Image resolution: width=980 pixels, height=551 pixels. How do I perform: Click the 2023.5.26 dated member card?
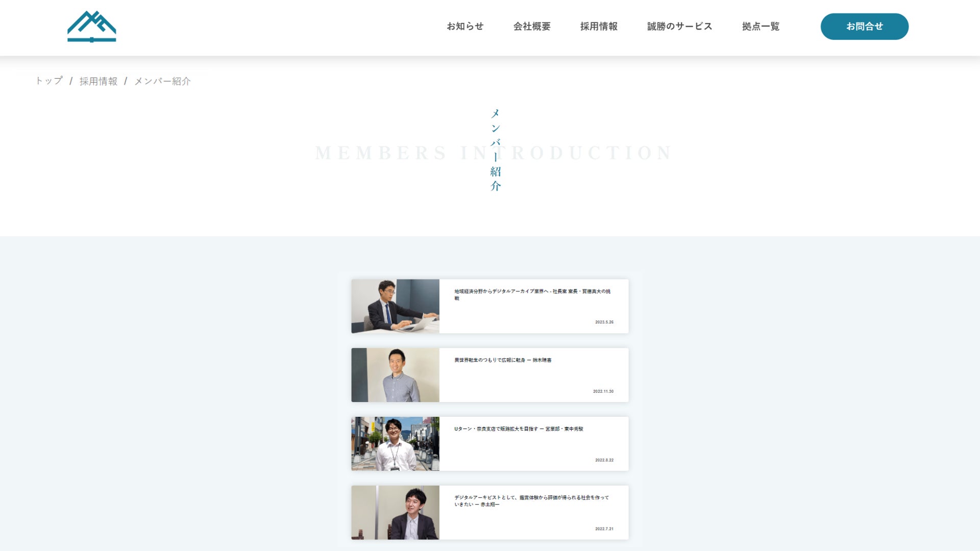(604, 322)
